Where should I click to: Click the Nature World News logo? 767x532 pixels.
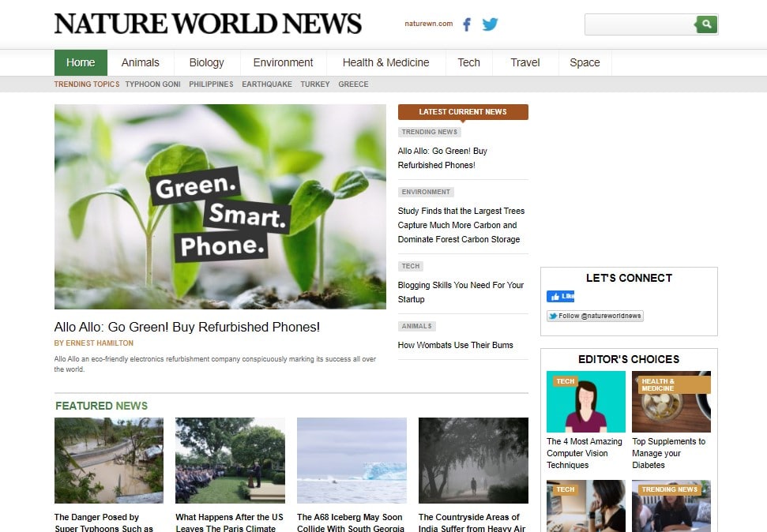[x=208, y=24]
